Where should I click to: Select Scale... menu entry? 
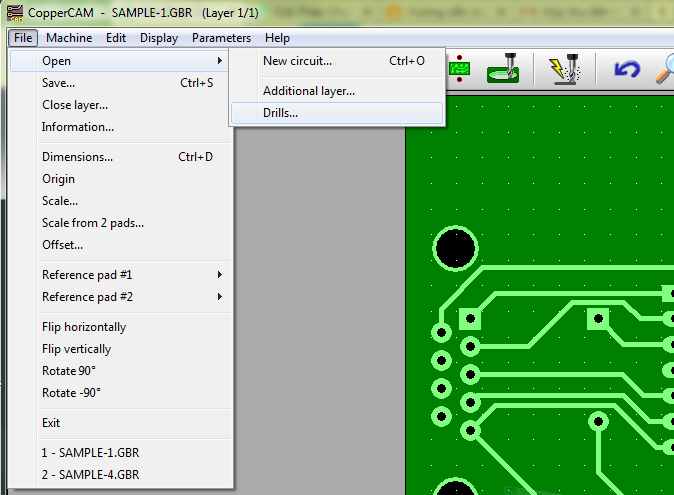(120, 201)
